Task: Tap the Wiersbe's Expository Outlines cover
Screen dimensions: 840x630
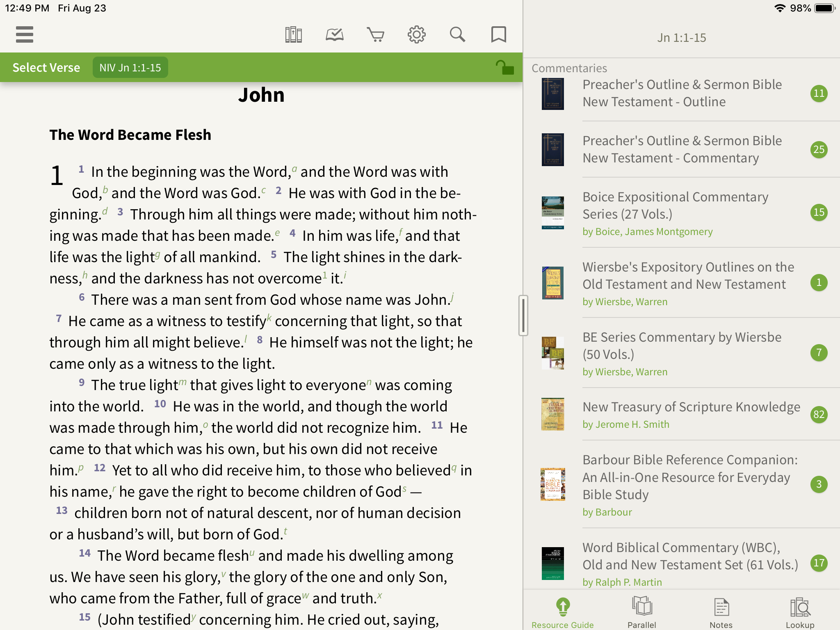Action: pyautogui.click(x=552, y=283)
